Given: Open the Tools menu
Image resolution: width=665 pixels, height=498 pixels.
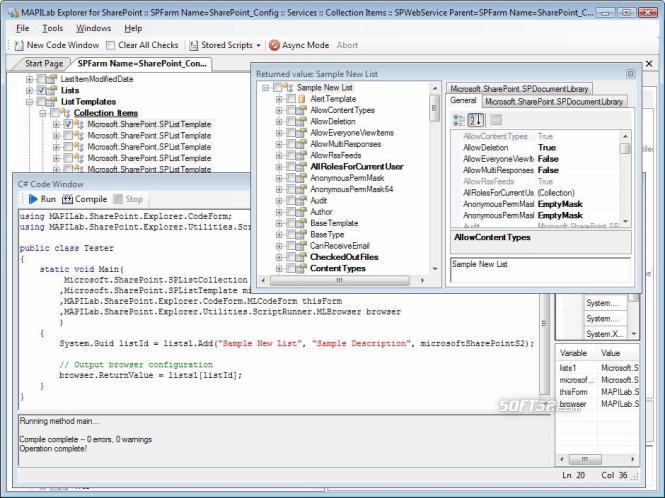Looking at the screenshot, I should click(53, 28).
